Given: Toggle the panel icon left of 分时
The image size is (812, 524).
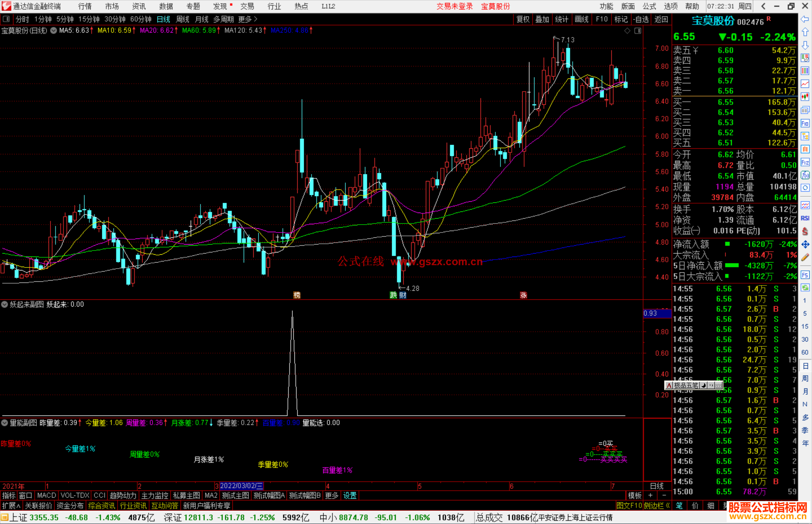Looking at the screenshot, I should click(x=6, y=19).
